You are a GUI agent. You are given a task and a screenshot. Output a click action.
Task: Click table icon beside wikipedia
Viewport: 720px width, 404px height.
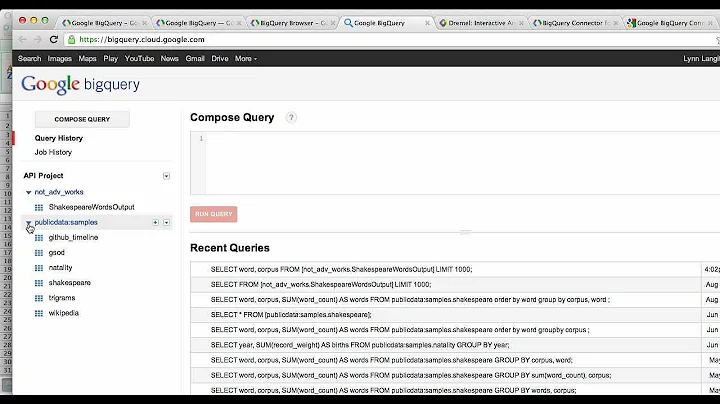click(x=39, y=314)
